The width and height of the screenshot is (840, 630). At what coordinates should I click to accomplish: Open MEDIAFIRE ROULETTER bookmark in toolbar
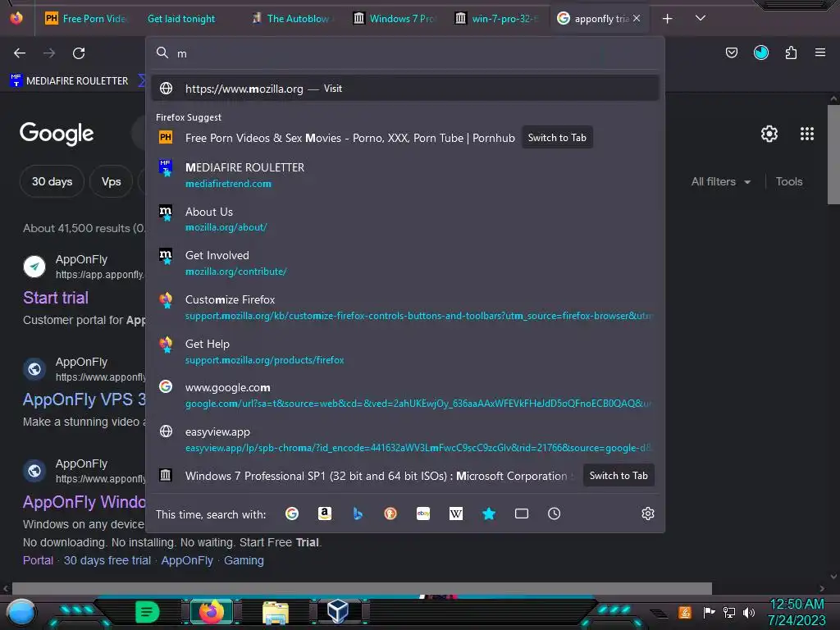(x=69, y=81)
